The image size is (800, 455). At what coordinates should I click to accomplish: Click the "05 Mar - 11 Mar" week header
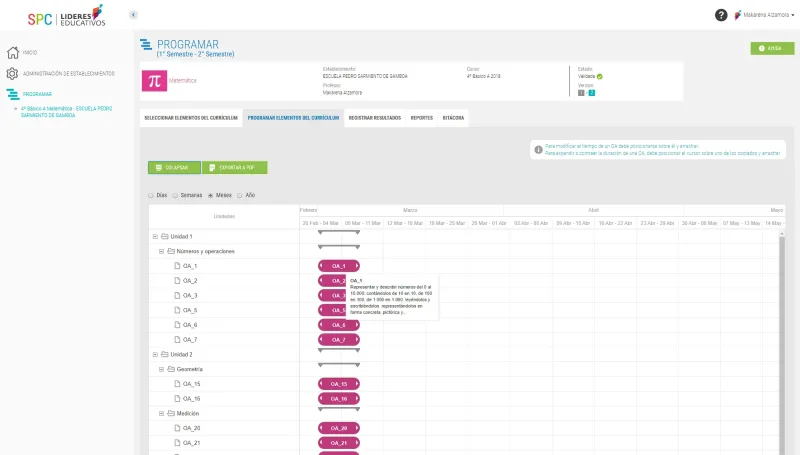[362, 223]
